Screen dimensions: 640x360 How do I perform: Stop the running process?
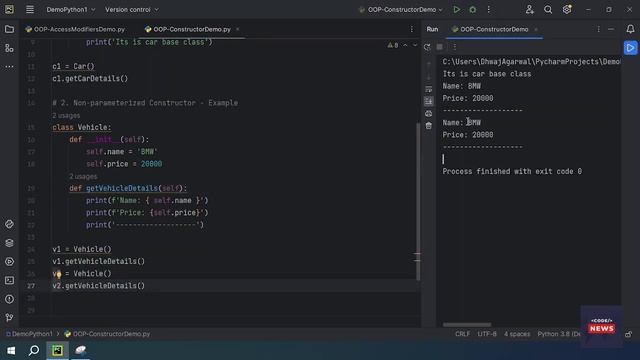point(440,47)
